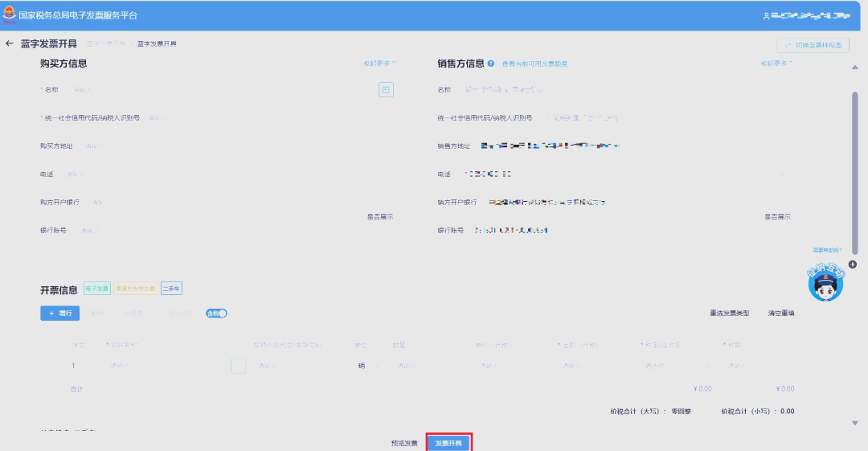Click the item name input in row 1
This screenshot has height=451, width=868.
(x=166, y=366)
